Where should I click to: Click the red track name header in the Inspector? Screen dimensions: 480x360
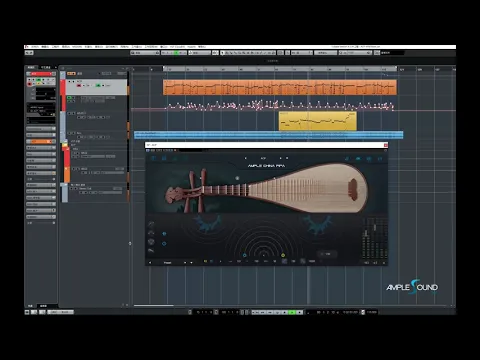[x=41, y=74]
